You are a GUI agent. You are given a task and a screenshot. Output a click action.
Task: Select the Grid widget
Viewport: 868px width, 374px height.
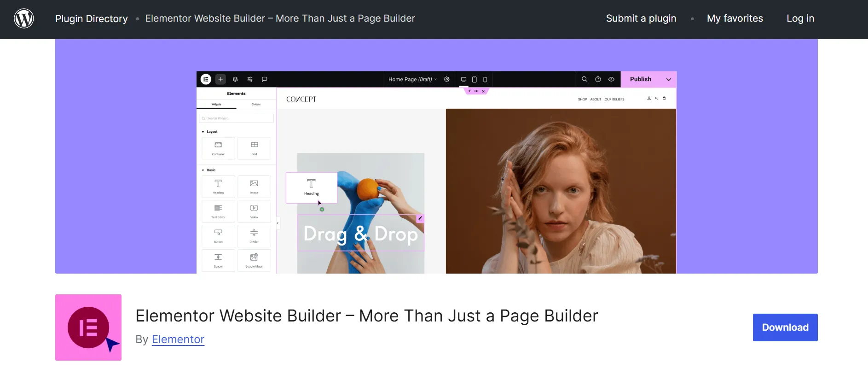254,148
